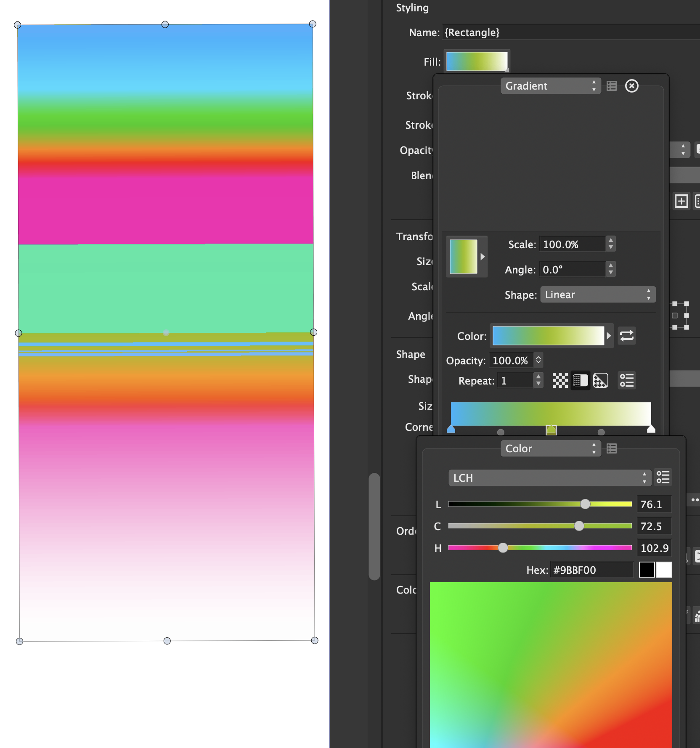This screenshot has width=700, height=748.
Task: Toggle the diagonal dither pattern button
Action: pos(600,381)
